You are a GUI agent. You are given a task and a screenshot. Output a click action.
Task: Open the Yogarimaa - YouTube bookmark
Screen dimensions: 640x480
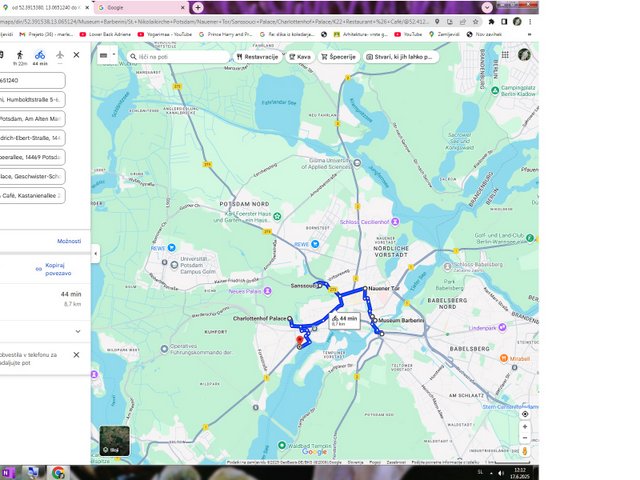click(164, 34)
